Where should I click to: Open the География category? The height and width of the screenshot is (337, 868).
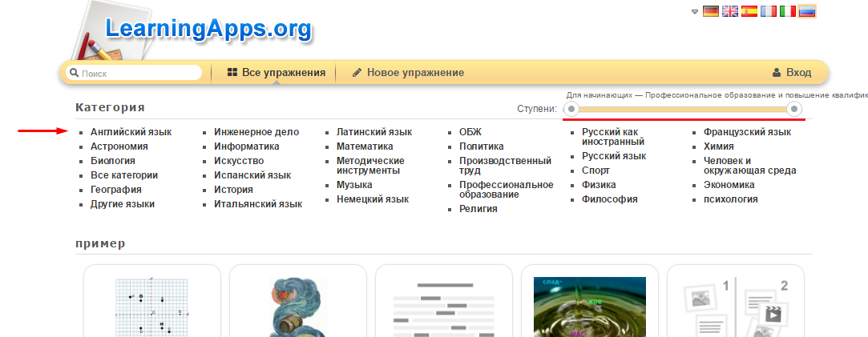click(116, 190)
